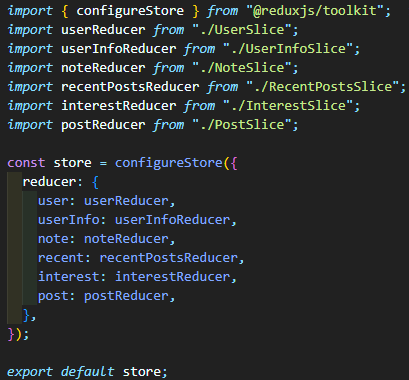The height and width of the screenshot is (380, 409).
Task: Click the "./InterestSlice" import path
Action: point(288,106)
